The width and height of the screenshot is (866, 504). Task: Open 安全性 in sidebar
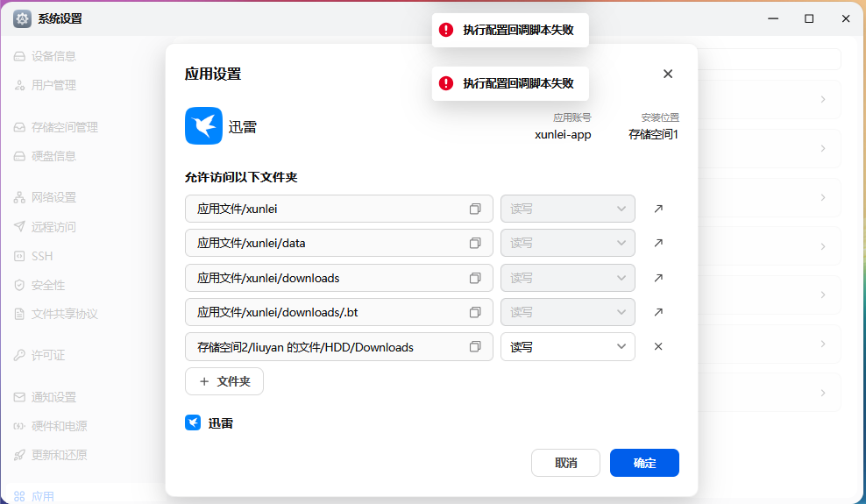pos(39,285)
